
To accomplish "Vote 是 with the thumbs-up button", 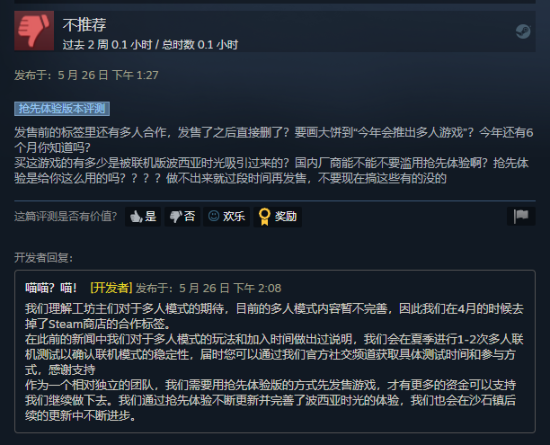I will click(x=143, y=216).
